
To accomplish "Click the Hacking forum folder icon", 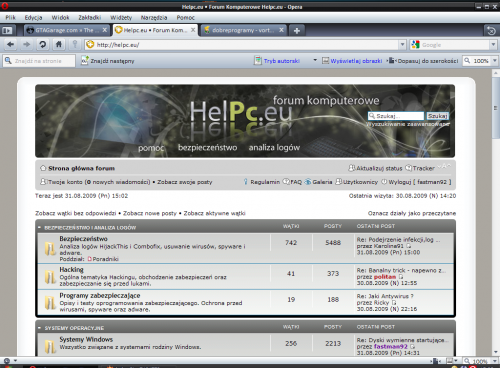I will click(50, 277).
